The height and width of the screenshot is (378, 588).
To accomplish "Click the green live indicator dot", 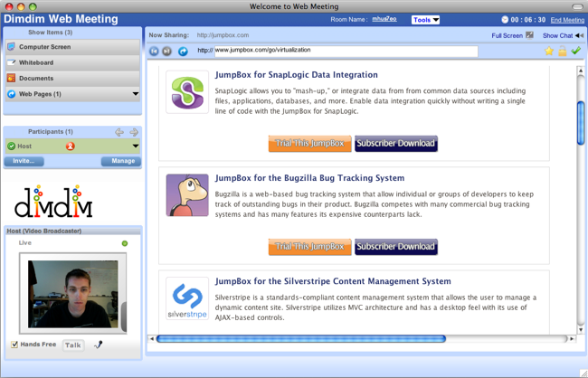I will point(125,243).
